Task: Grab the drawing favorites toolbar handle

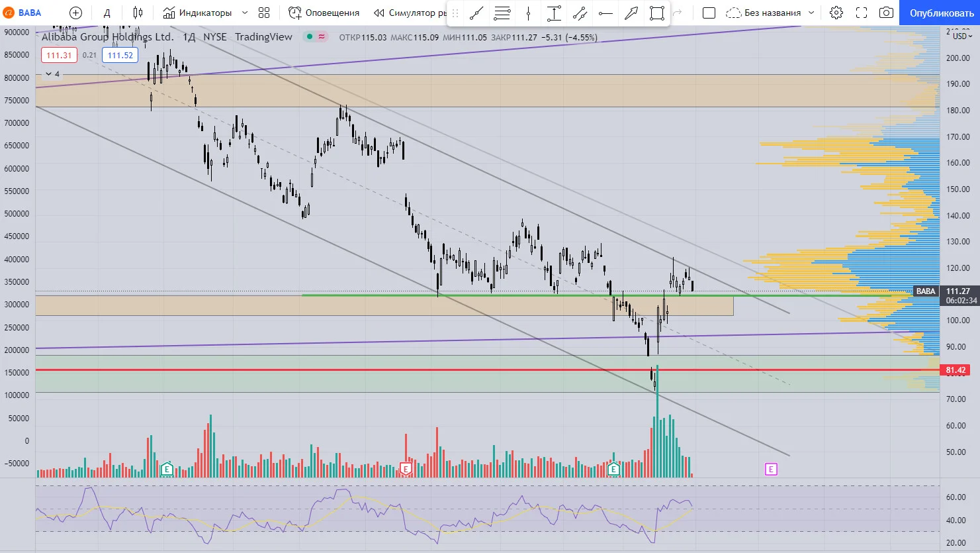Action: 455,13
